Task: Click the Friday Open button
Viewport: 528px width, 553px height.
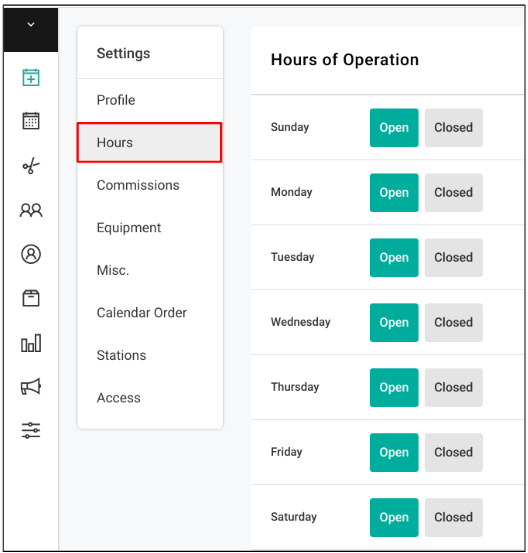Action: 394,452
